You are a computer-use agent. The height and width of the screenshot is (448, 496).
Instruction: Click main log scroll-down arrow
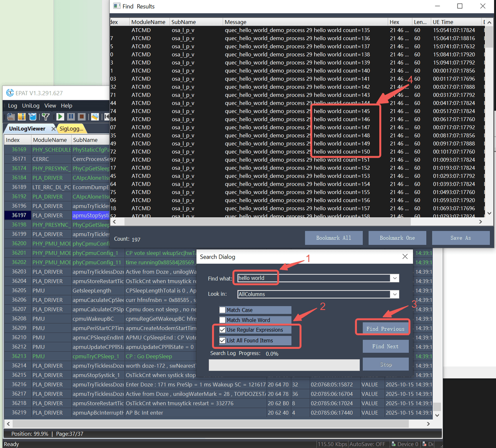(x=437, y=415)
